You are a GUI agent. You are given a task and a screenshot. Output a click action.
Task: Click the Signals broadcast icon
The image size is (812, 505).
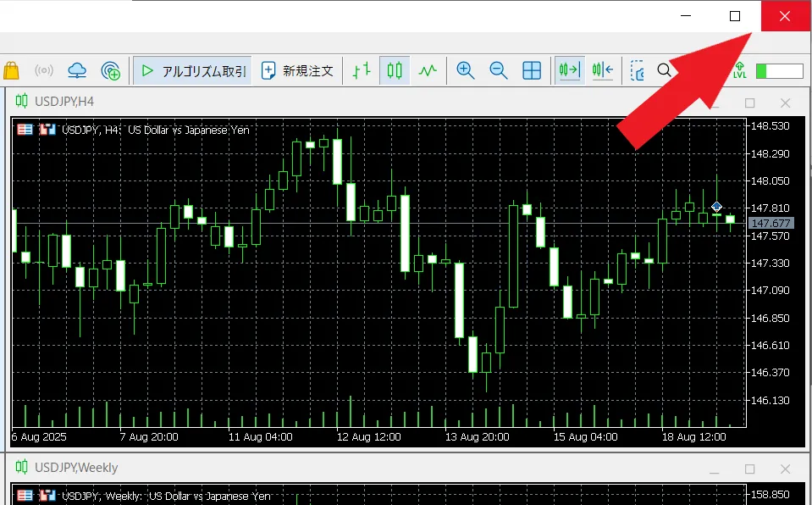point(44,70)
